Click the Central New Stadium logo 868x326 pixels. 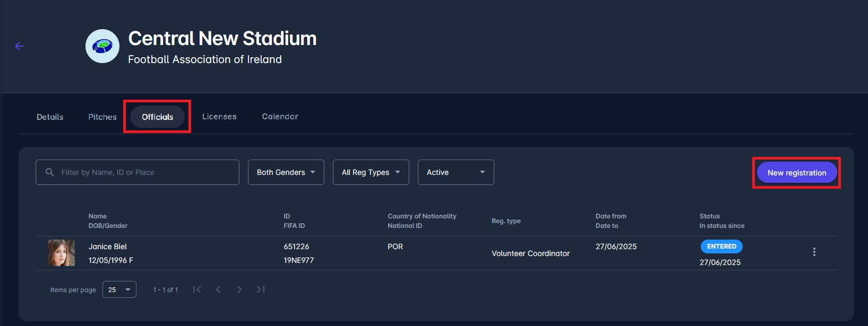coord(102,46)
